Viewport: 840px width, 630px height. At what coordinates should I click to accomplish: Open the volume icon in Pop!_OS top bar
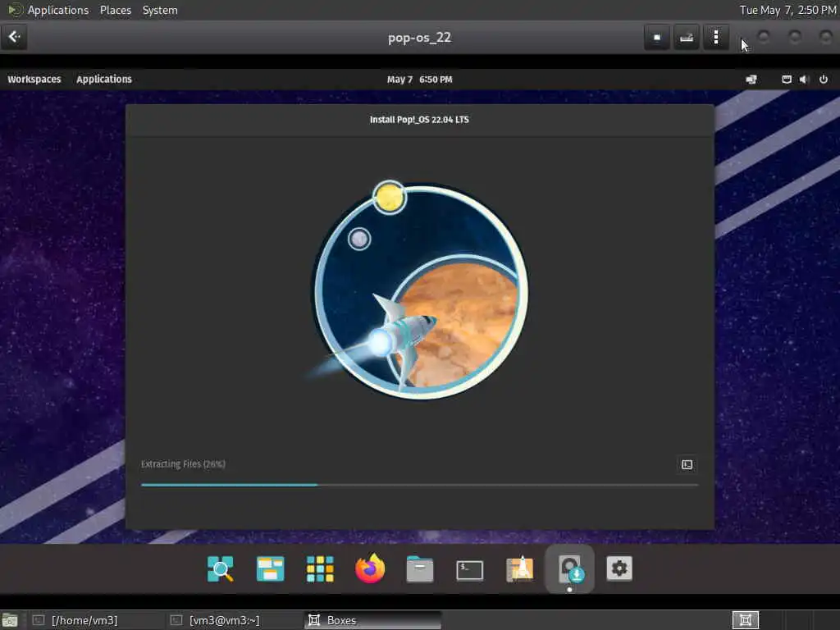(x=804, y=80)
